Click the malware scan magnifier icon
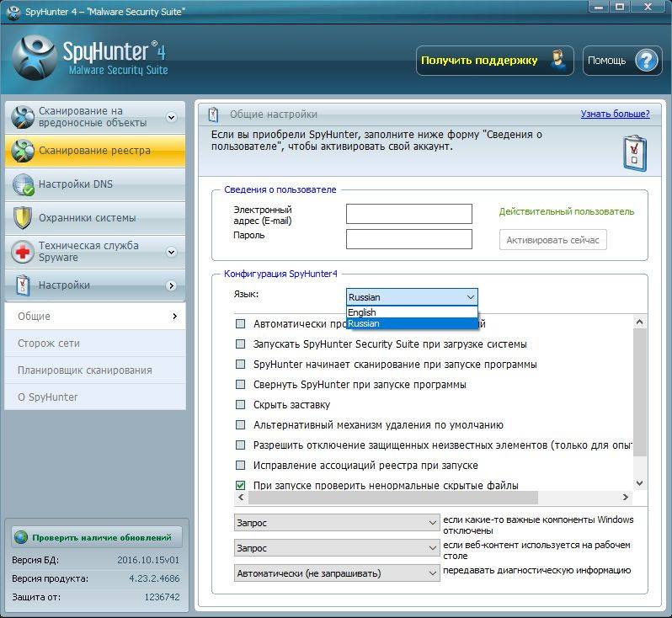 tap(23, 116)
